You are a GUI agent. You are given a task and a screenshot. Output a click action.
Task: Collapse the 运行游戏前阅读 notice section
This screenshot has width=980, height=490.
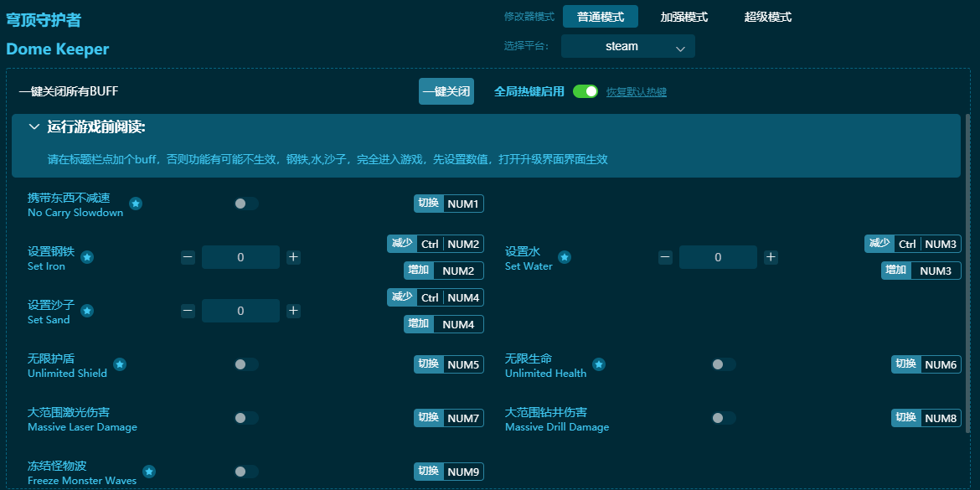(x=34, y=127)
